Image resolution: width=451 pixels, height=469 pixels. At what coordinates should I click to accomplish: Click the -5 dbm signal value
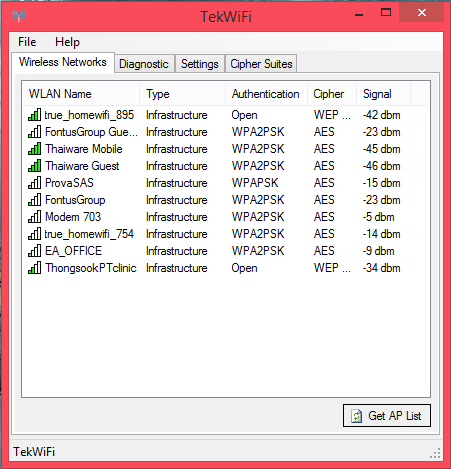click(x=379, y=217)
